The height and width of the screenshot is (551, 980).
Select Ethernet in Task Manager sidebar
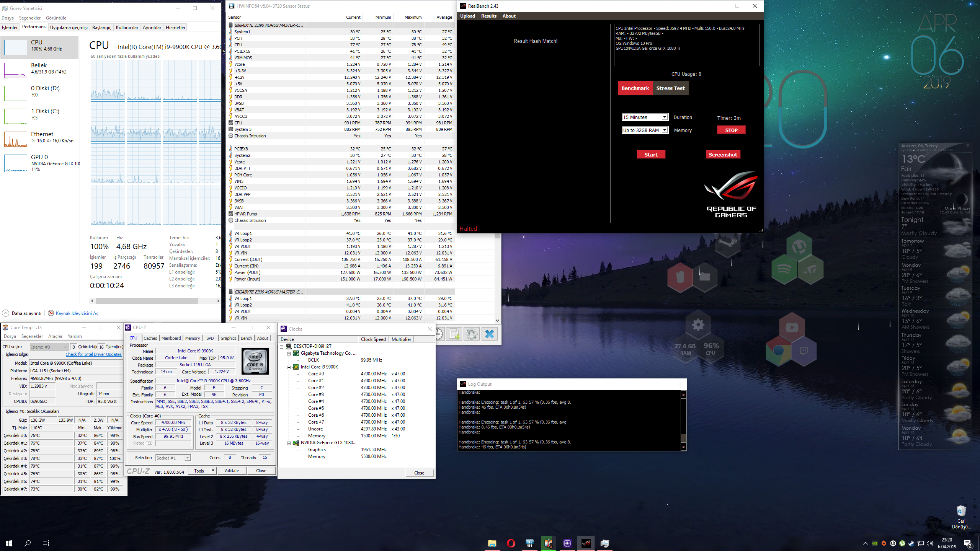(40, 139)
